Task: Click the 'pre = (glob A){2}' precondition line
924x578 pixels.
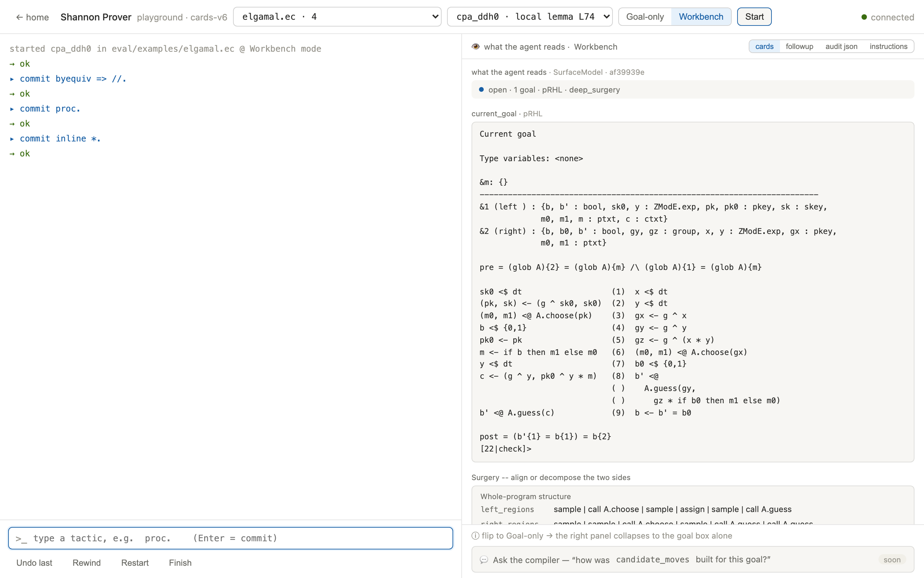Action: click(x=620, y=267)
